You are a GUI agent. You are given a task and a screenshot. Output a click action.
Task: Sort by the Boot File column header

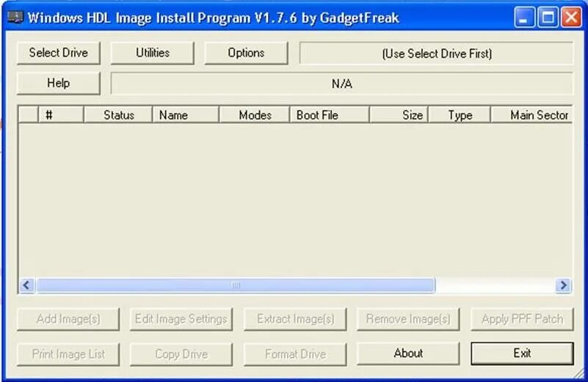[x=330, y=114]
